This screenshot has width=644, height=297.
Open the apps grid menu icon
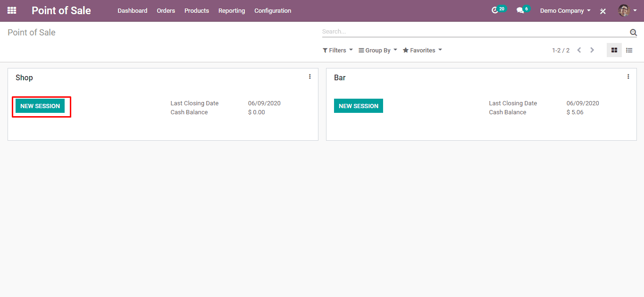(12, 10)
